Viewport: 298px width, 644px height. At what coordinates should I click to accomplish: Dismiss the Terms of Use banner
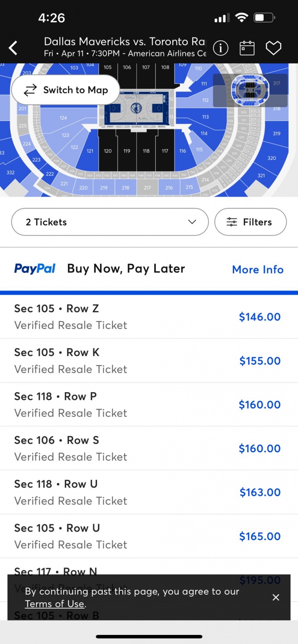coord(276,597)
